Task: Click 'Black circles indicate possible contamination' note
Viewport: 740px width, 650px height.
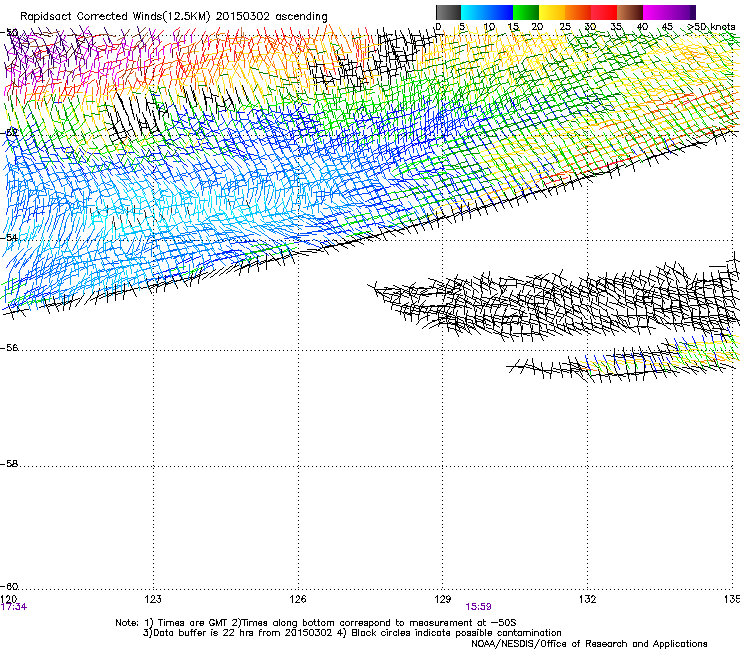Action: (456, 633)
